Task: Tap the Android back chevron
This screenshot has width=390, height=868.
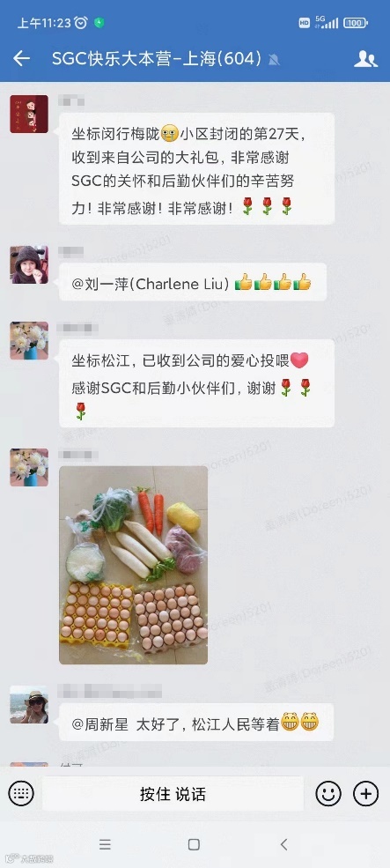Action: coord(283,844)
